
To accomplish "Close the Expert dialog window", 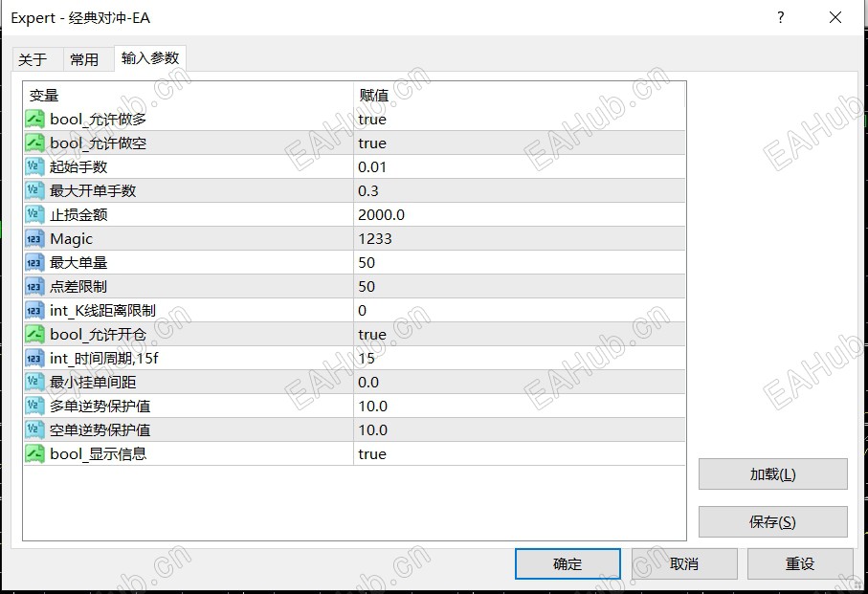I will tap(835, 18).
